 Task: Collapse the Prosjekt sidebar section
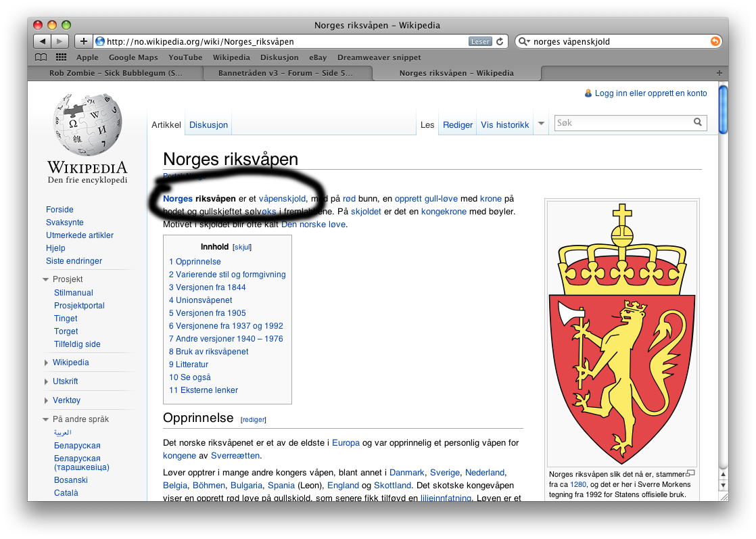pyautogui.click(x=45, y=279)
